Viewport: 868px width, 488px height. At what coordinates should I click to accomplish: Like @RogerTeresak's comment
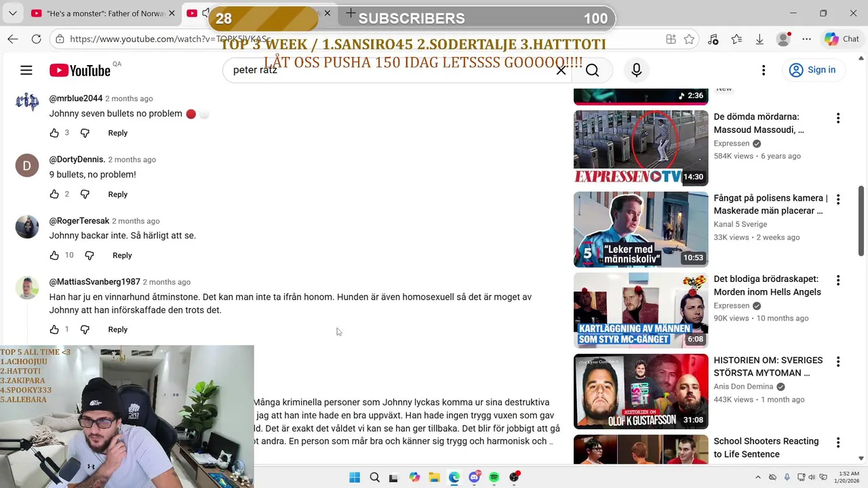click(54, 255)
